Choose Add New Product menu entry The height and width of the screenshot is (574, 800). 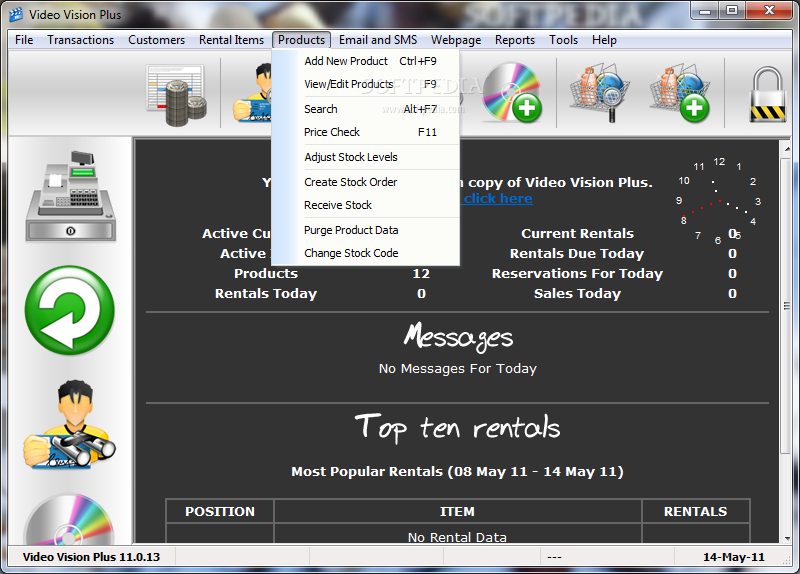click(x=366, y=61)
